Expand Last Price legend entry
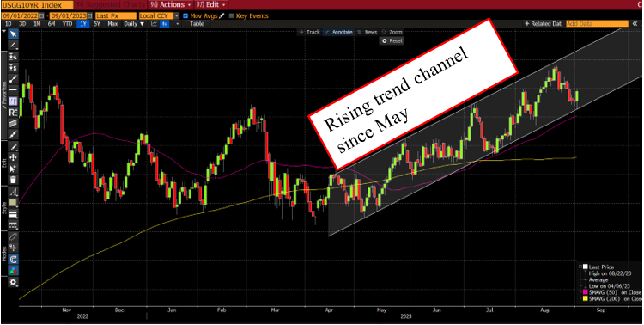644x325 pixels. point(580,267)
